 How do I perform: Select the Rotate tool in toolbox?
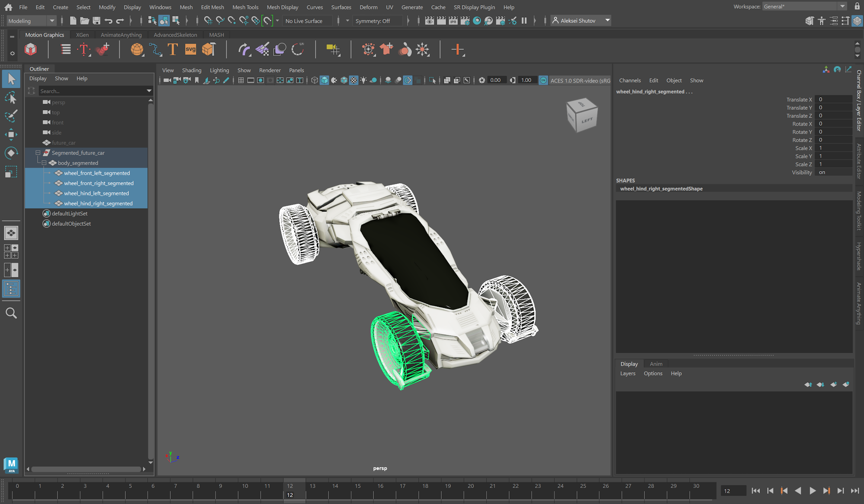tap(11, 153)
